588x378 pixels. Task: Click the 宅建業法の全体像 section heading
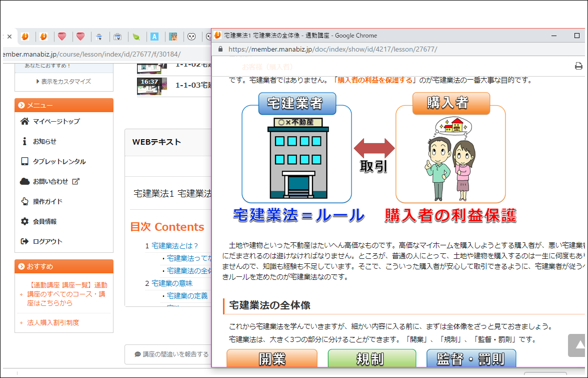pyautogui.click(x=269, y=305)
